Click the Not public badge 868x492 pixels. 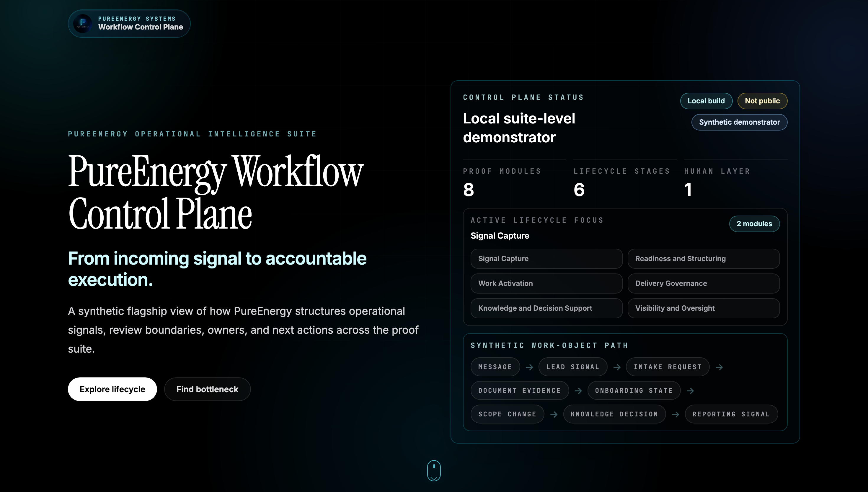762,101
